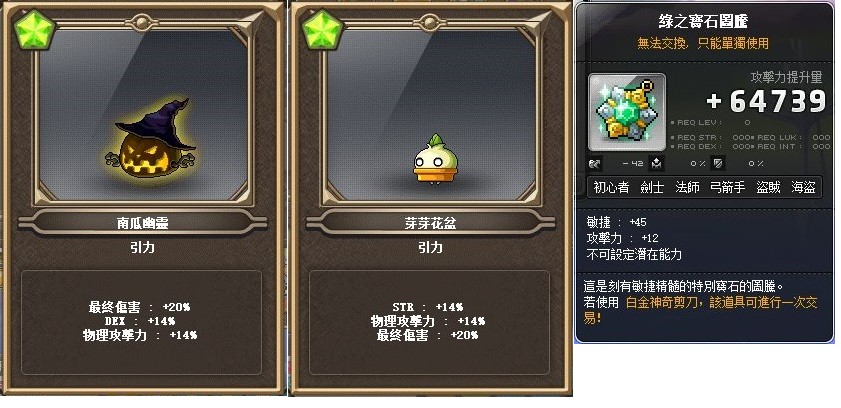Select the 弓箭手 class label
The width and height of the screenshot is (841, 408).
click(727, 187)
